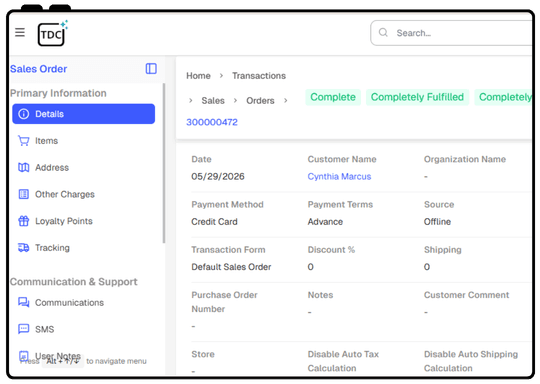Click order number 300000472 link

point(212,122)
